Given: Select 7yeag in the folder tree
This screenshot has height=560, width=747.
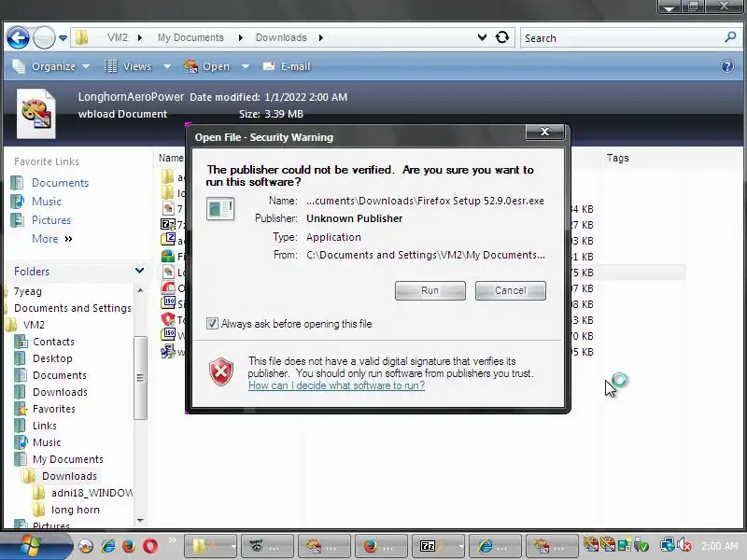Looking at the screenshot, I should 28,291.
